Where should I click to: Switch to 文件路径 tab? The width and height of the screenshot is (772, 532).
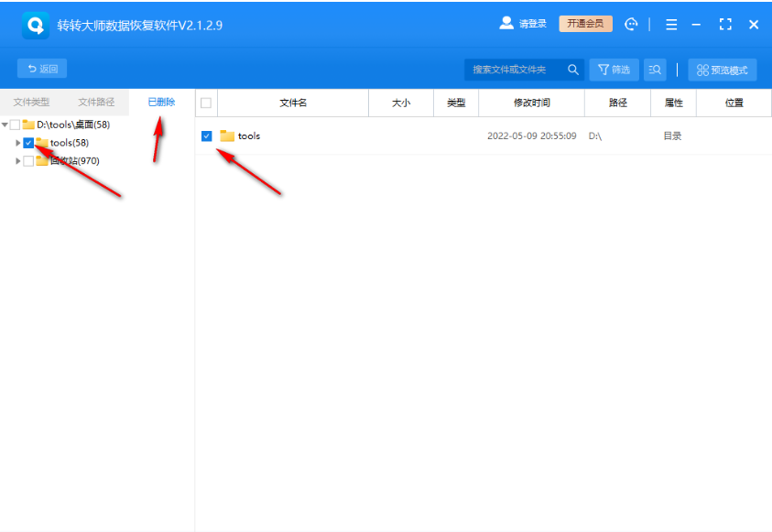pyautogui.click(x=96, y=102)
